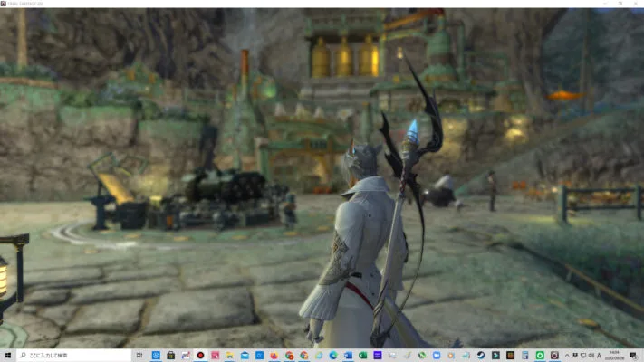Open Microsoft Word from taskbar
The width and height of the screenshot is (644, 362).
tap(349, 355)
